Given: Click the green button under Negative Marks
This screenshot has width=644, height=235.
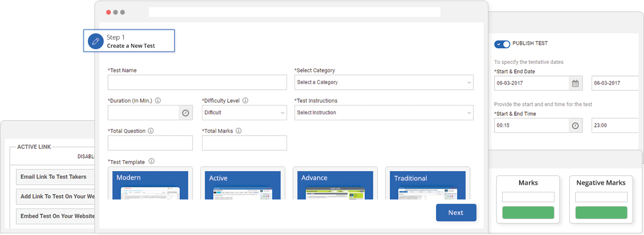Looking at the screenshot, I should tap(601, 213).
